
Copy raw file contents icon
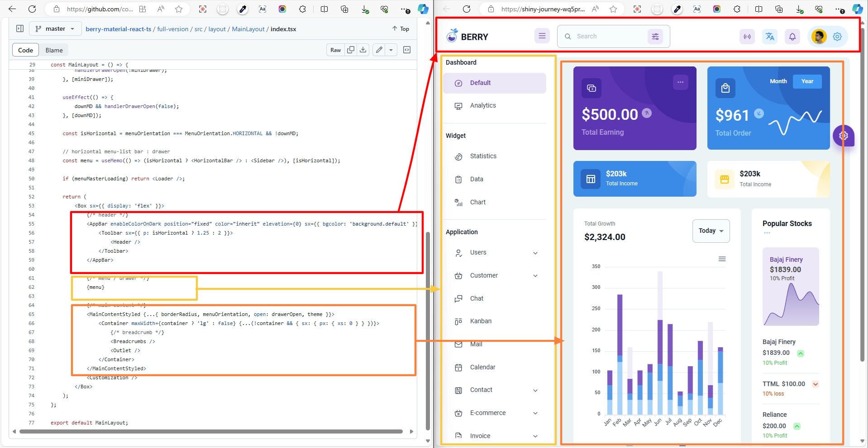pyautogui.click(x=351, y=50)
